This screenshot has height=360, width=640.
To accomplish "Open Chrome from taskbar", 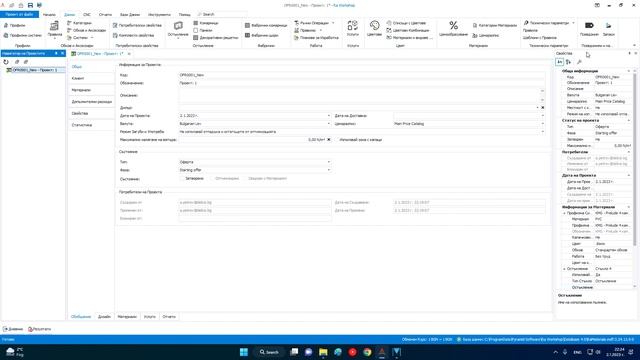I will click(x=367, y=352).
